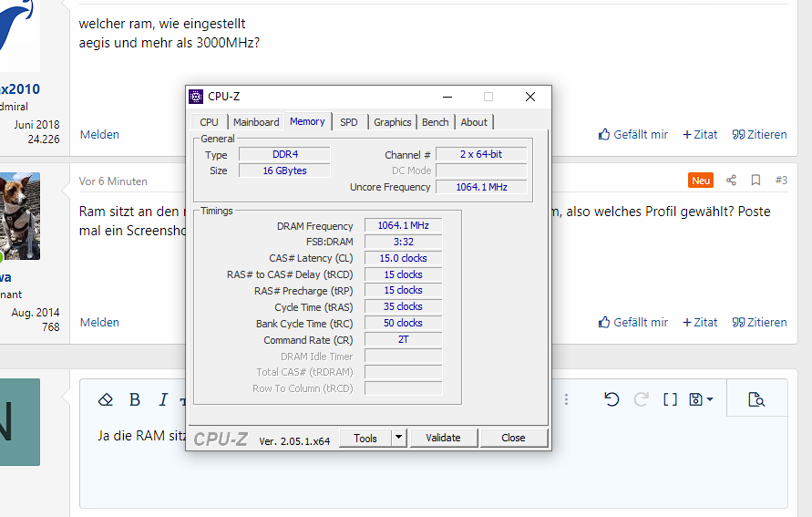Open the SPD tab

pyautogui.click(x=348, y=122)
